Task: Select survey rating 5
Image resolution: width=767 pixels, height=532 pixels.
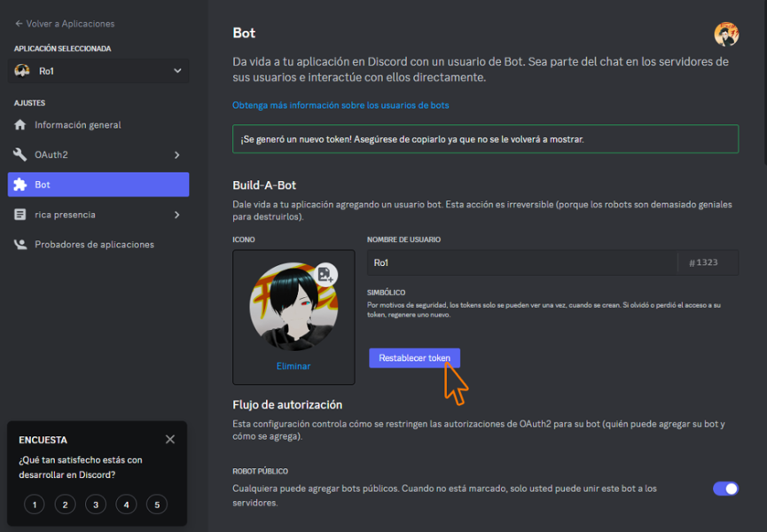Action: [x=156, y=505]
